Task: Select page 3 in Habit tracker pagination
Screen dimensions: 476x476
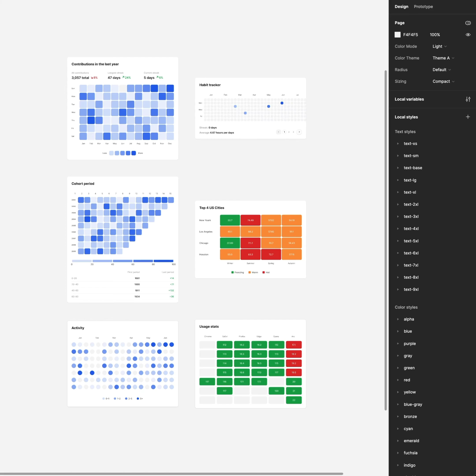Action: pyautogui.click(x=293, y=132)
